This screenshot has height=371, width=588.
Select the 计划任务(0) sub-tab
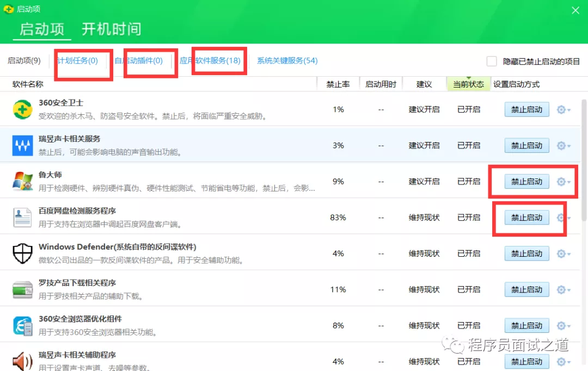[x=78, y=61]
